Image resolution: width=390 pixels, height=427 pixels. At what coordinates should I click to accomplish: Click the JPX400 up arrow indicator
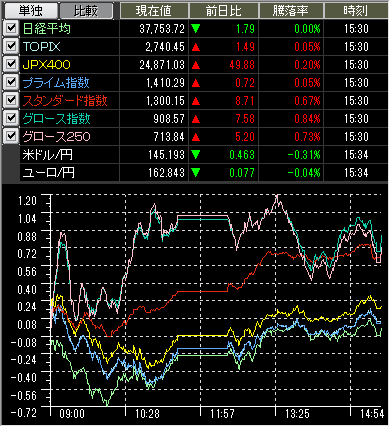tap(196, 65)
